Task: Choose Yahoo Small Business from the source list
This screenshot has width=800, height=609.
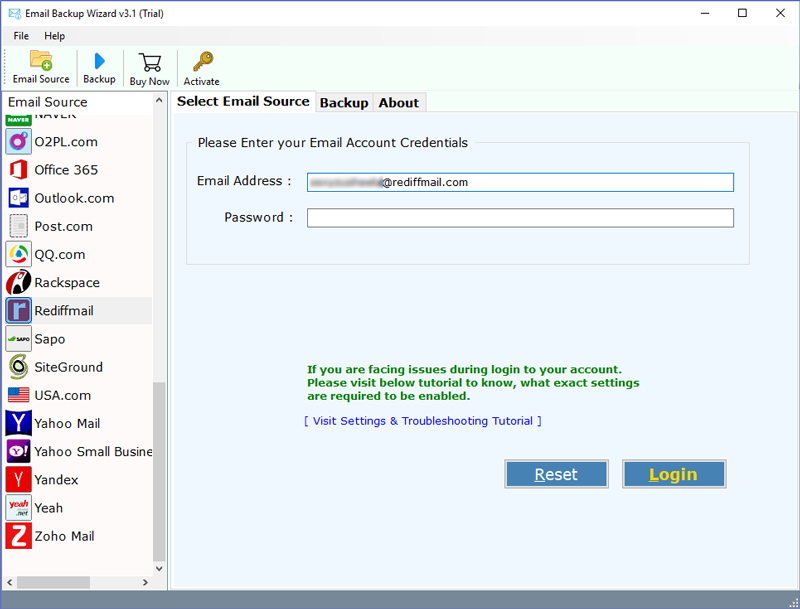Action: click(79, 451)
